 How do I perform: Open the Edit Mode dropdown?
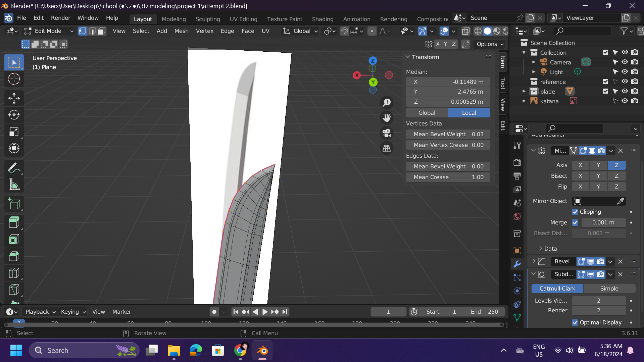tap(49, 31)
